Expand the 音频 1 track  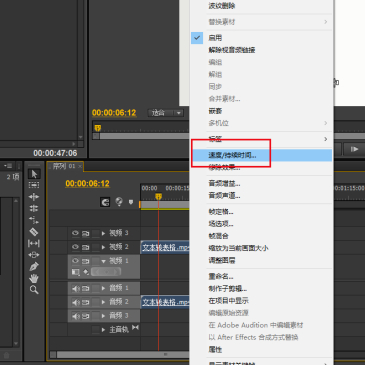click(x=103, y=288)
